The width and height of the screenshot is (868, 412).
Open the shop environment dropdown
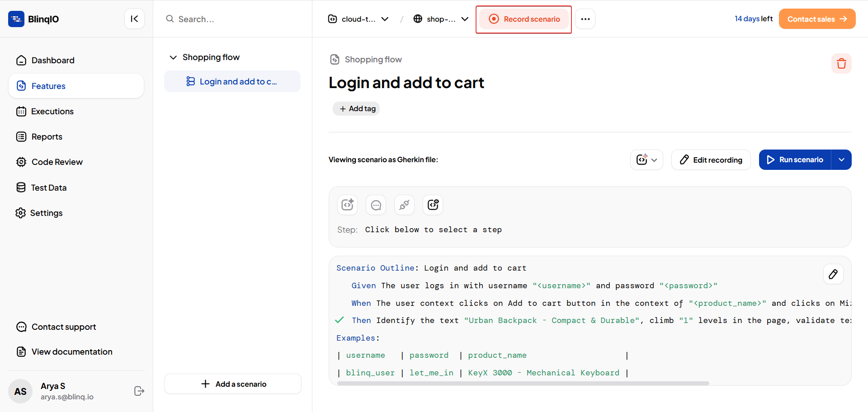441,19
